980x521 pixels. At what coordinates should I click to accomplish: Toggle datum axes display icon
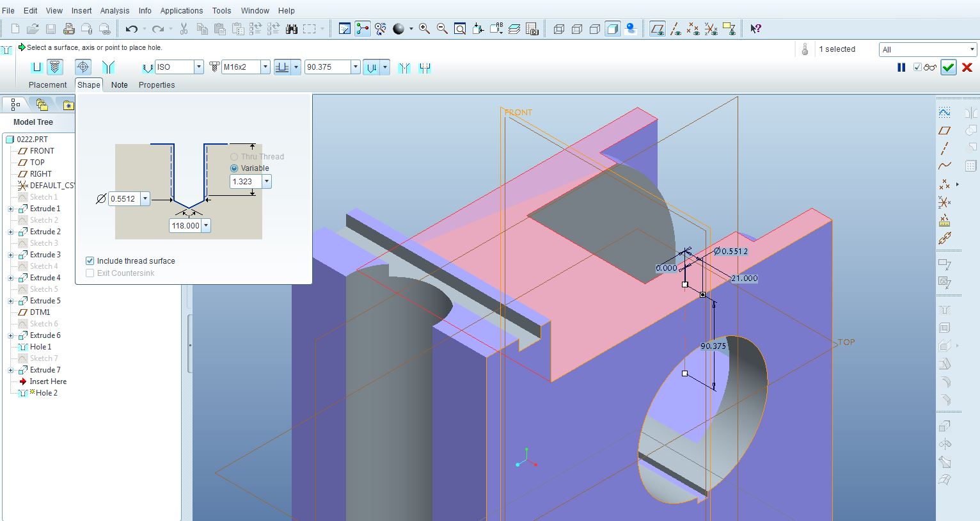[676, 29]
